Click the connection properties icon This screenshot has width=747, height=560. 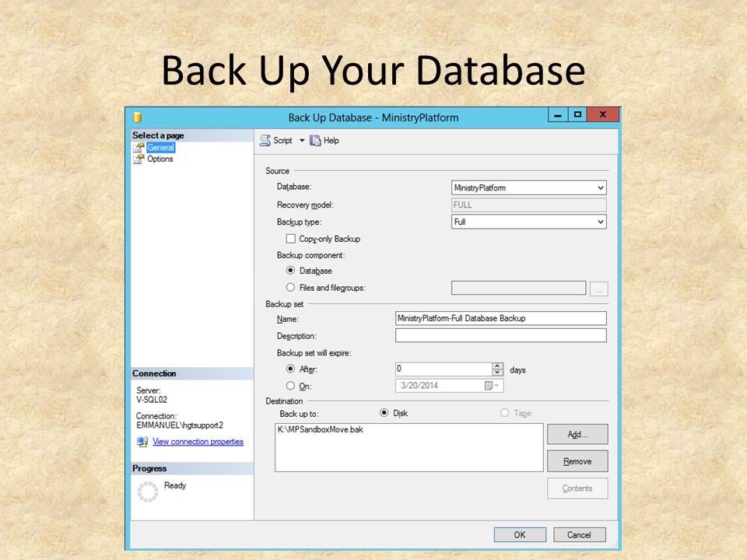click(142, 442)
